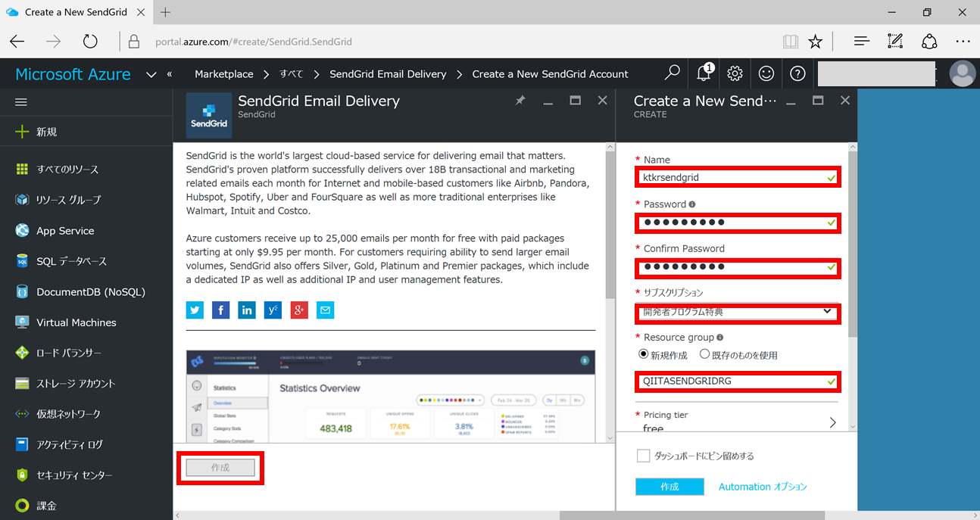Click the browser web note icon
This screenshot has width=980, height=520.
click(895, 42)
